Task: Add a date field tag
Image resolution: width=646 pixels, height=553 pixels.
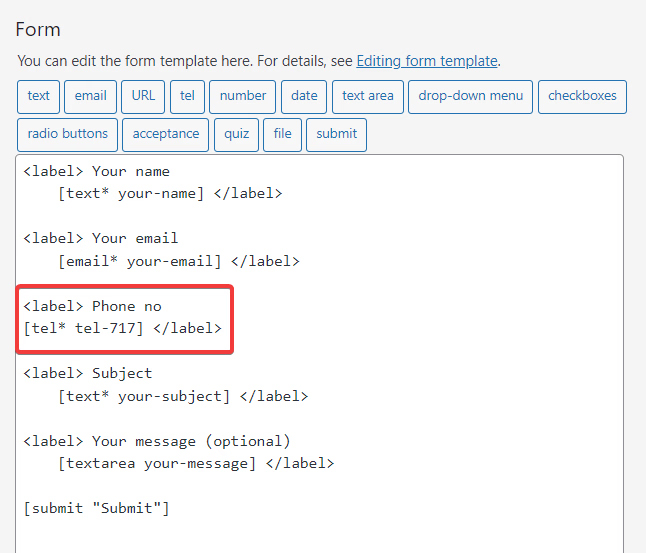Action: (304, 96)
